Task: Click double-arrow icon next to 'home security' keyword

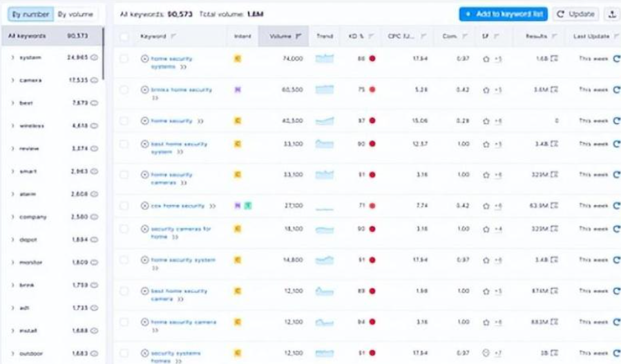Action: click(200, 121)
